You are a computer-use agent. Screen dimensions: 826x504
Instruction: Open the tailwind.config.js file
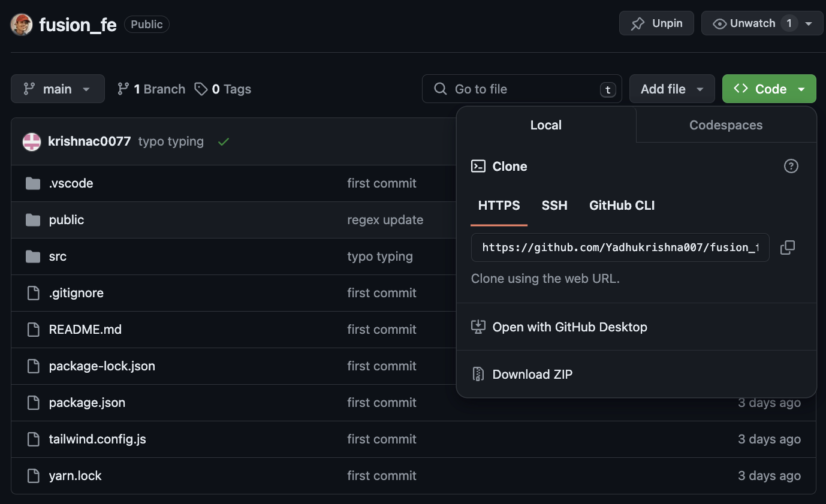point(97,439)
